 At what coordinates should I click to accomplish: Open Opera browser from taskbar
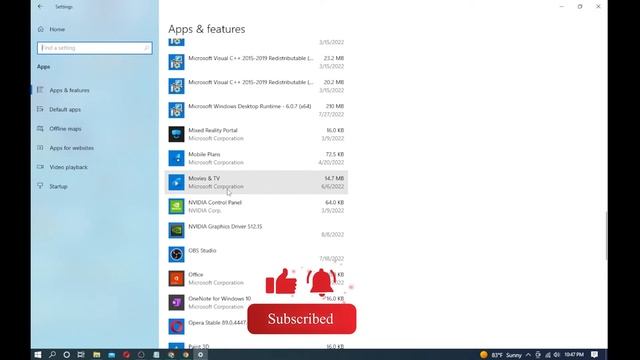(126, 355)
